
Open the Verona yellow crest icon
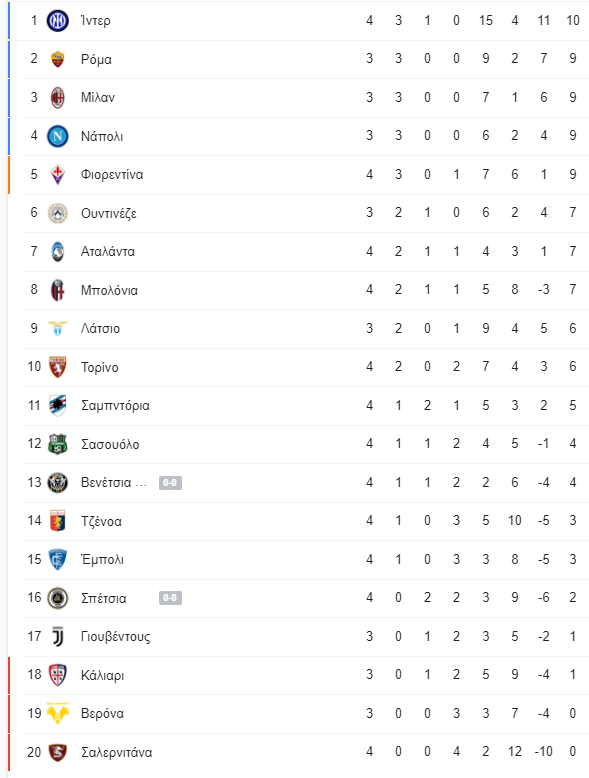(x=58, y=713)
